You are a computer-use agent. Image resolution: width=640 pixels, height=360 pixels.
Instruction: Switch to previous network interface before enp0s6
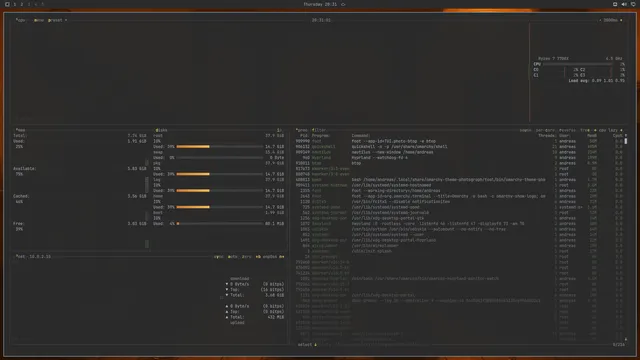click(258, 257)
